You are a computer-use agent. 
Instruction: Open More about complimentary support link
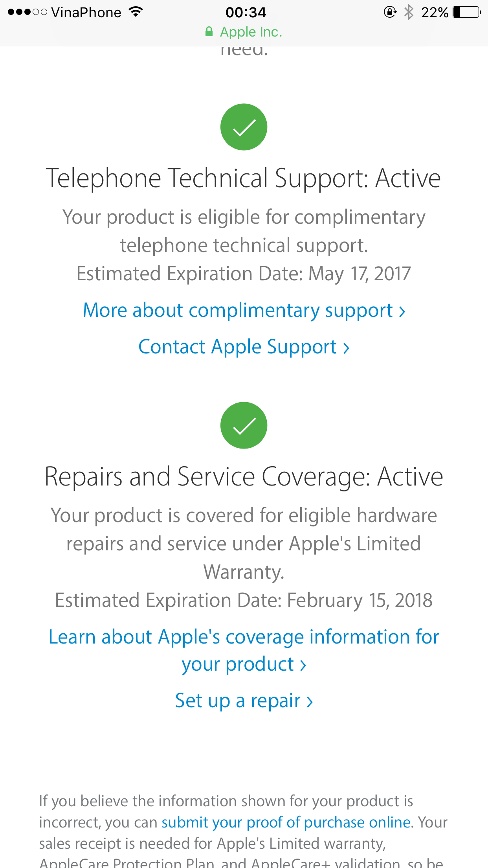coord(244,311)
